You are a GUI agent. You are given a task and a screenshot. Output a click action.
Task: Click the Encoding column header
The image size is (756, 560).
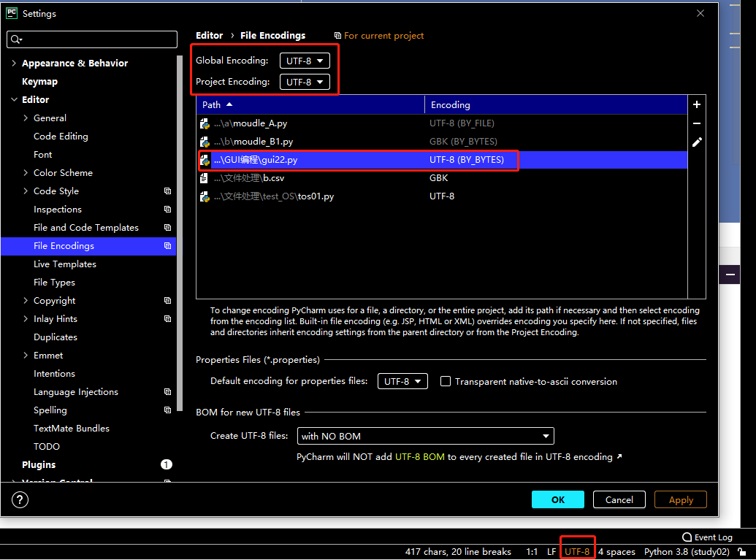coord(556,104)
